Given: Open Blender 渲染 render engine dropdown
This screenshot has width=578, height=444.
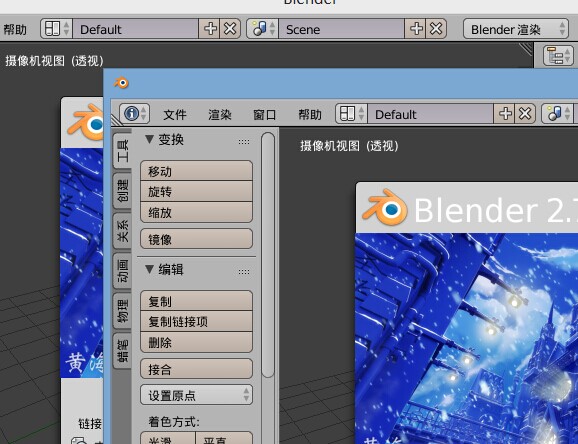Looking at the screenshot, I should pyautogui.click(x=516, y=29).
